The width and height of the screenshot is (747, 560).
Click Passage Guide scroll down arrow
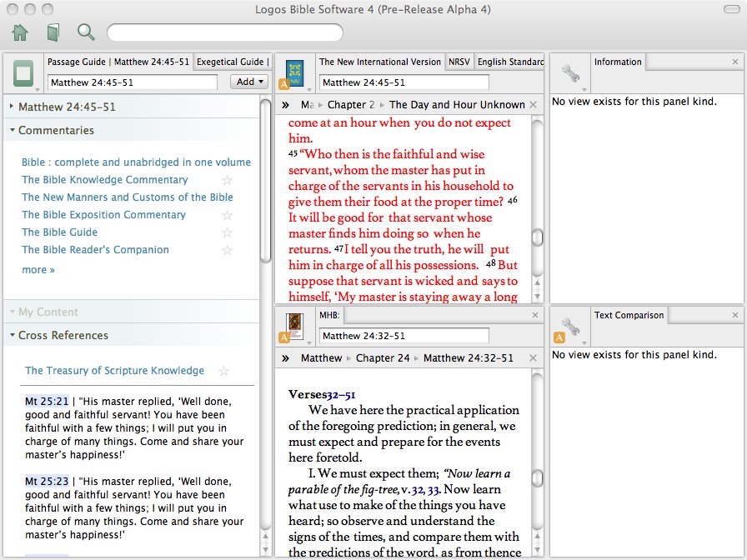(266, 550)
